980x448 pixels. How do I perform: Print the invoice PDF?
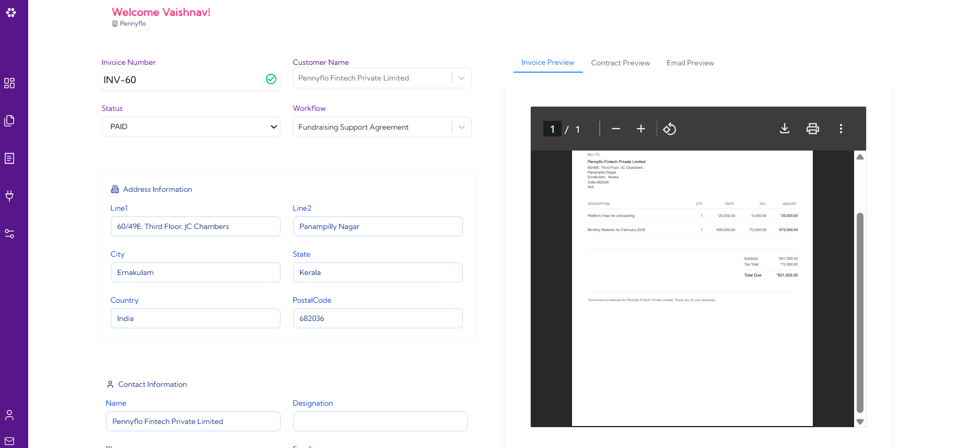813,129
